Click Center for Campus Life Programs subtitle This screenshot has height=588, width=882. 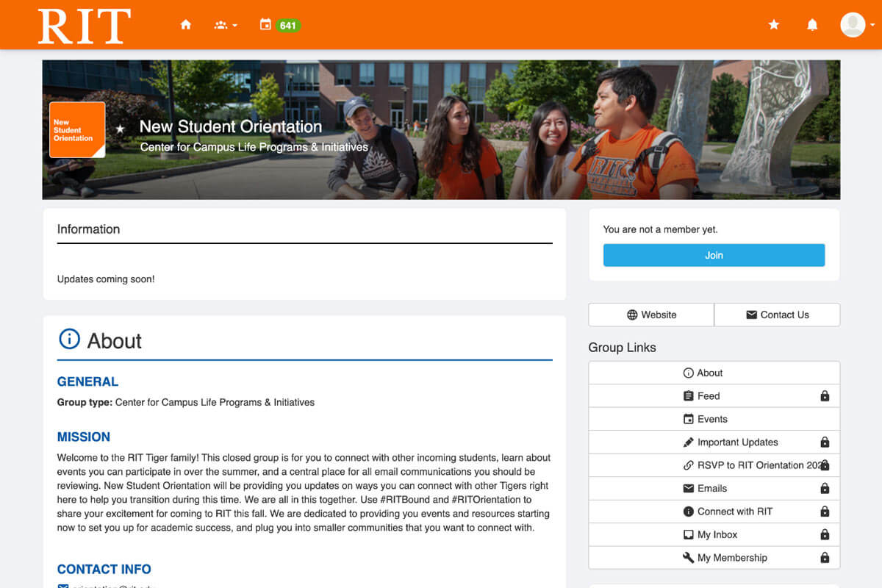254,147
